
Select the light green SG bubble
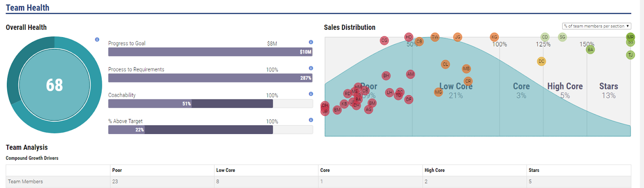coord(562,37)
